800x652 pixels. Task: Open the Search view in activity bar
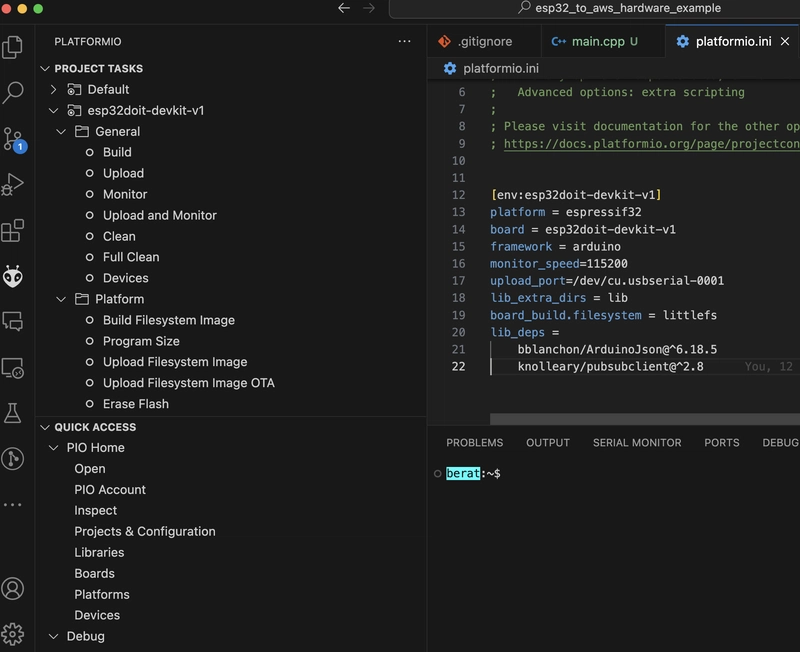pos(13,92)
